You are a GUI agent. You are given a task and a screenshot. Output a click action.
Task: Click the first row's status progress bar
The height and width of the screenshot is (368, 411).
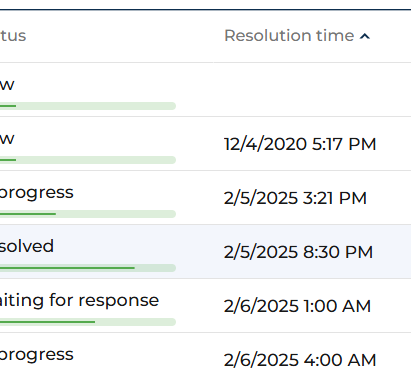88,106
